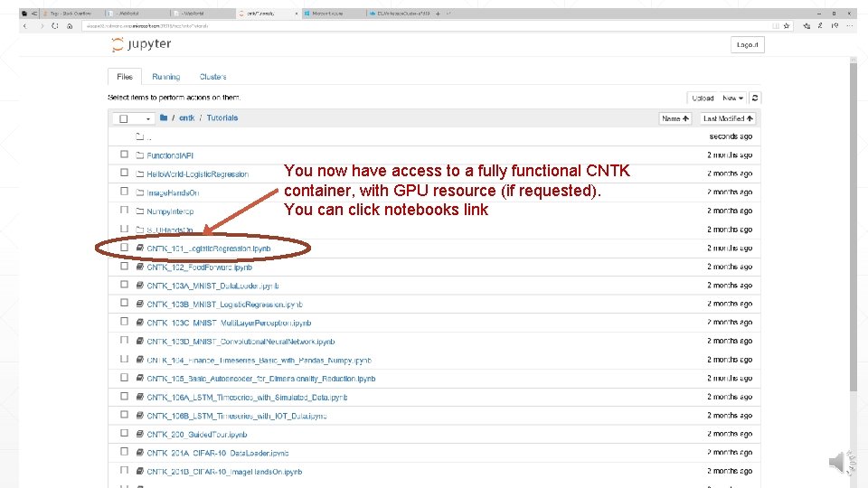Add page to favorites with star icon
The width and height of the screenshot is (868, 488).
[787, 26]
